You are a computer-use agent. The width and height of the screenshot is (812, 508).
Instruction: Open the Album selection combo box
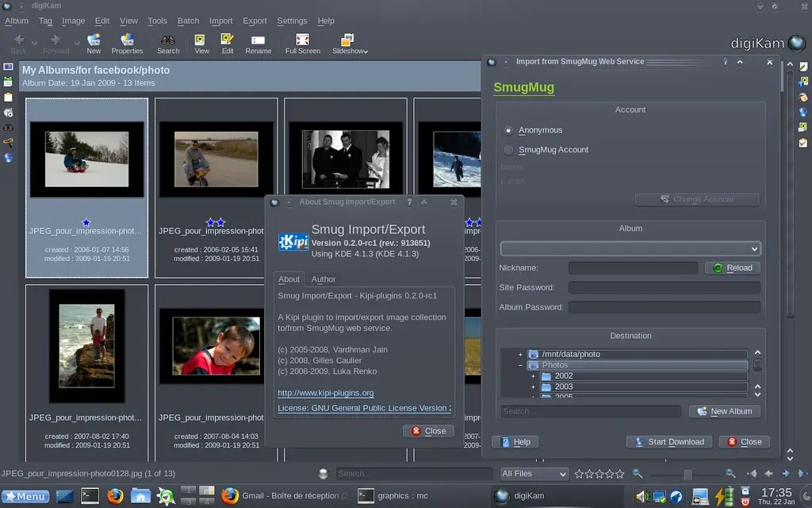point(630,248)
